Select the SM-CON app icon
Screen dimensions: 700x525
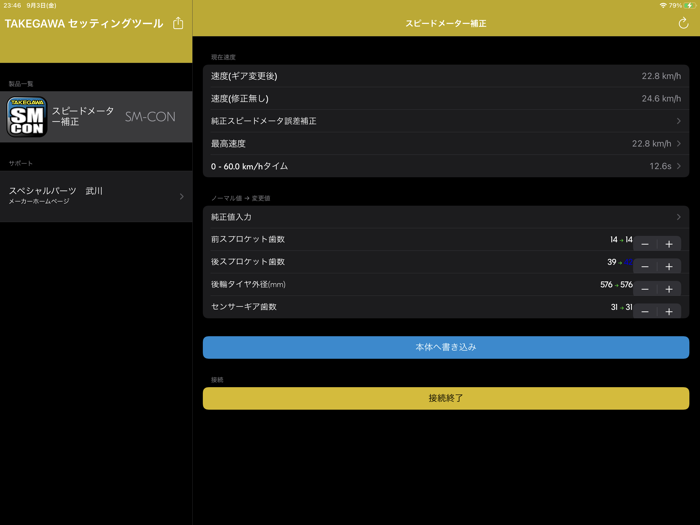click(27, 117)
